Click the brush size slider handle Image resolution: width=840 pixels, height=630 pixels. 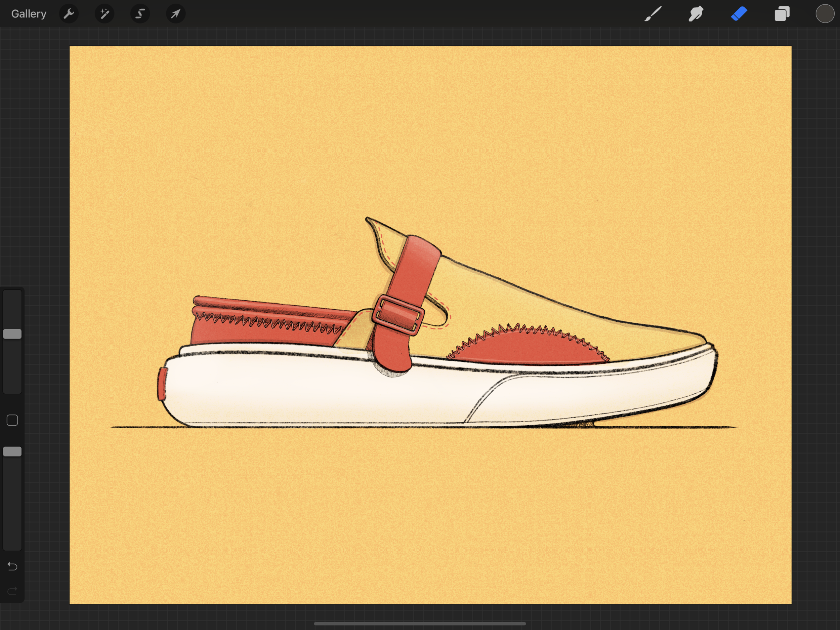coord(12,334)
